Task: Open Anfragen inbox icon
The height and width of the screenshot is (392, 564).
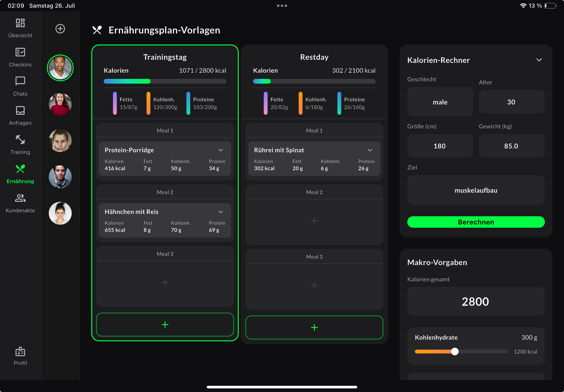Action: (20, 110)
